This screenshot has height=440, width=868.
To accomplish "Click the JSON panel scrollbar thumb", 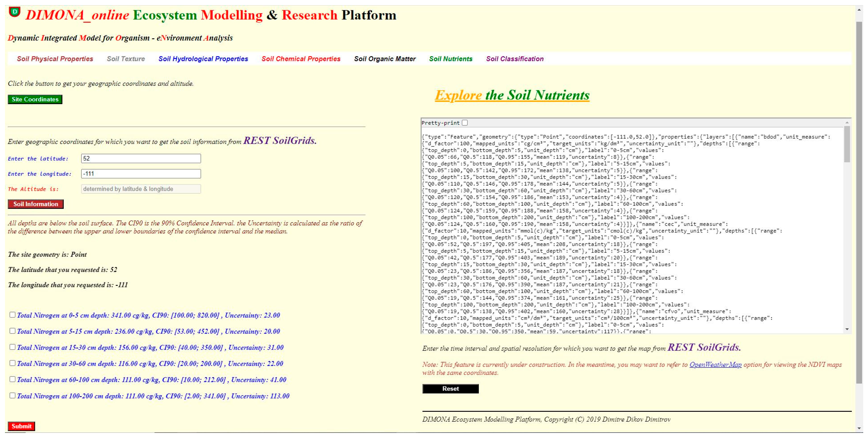I will [x=847, y=144].
